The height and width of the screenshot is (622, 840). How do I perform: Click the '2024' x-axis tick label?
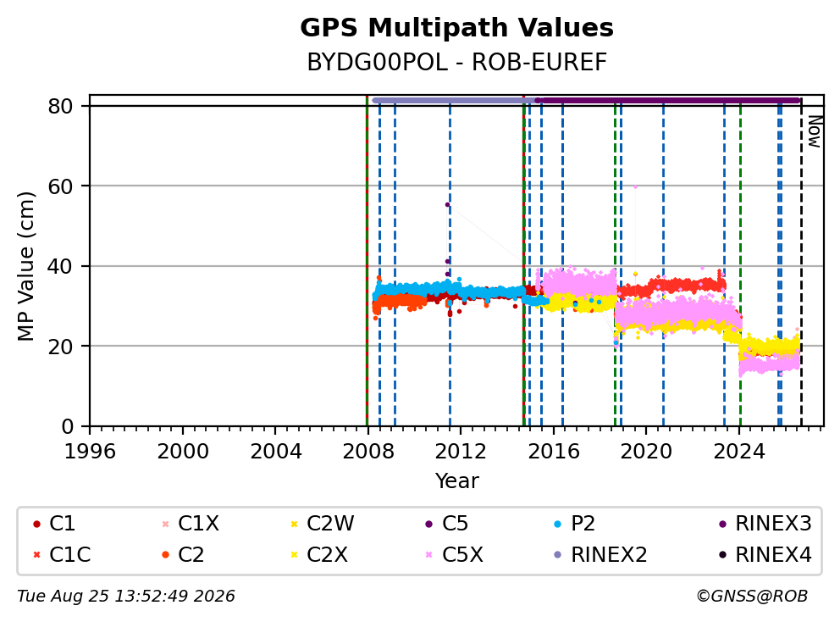738,452
